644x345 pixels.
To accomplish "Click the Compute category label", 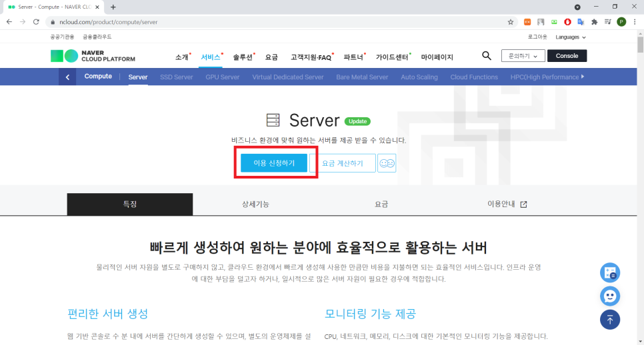I will (98, 77).
